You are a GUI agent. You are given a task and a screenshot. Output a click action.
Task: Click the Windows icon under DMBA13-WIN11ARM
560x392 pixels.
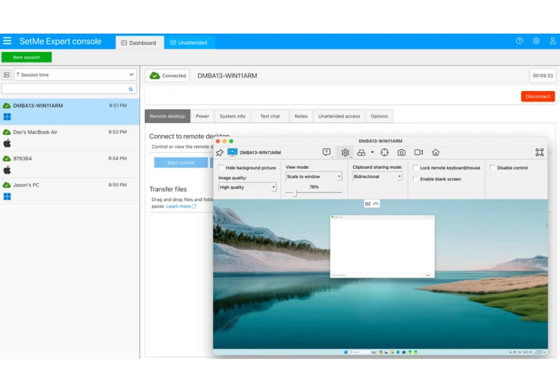tap(7, 117)
